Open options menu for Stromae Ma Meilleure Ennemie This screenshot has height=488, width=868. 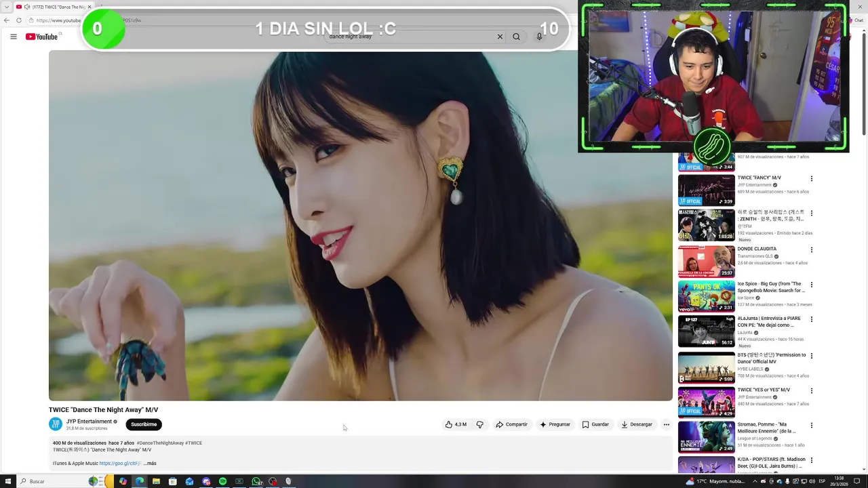coord(812,426)
